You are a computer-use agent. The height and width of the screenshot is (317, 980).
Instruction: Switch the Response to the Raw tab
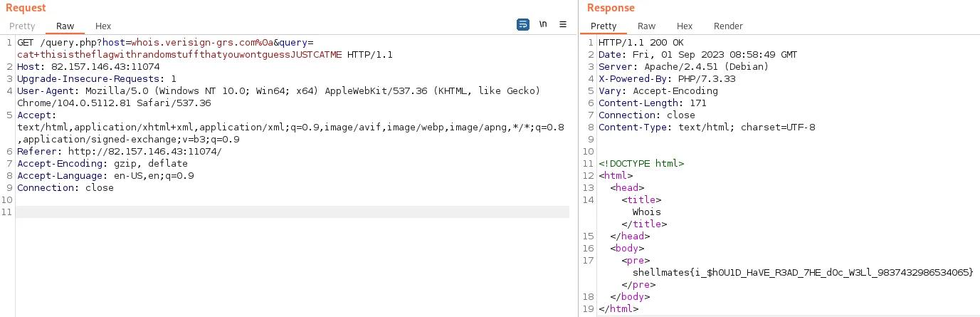coord(647,26)
